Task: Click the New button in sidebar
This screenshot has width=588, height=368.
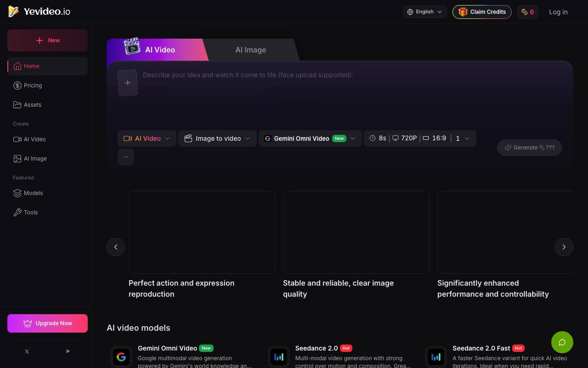Action: click(48, 40)
